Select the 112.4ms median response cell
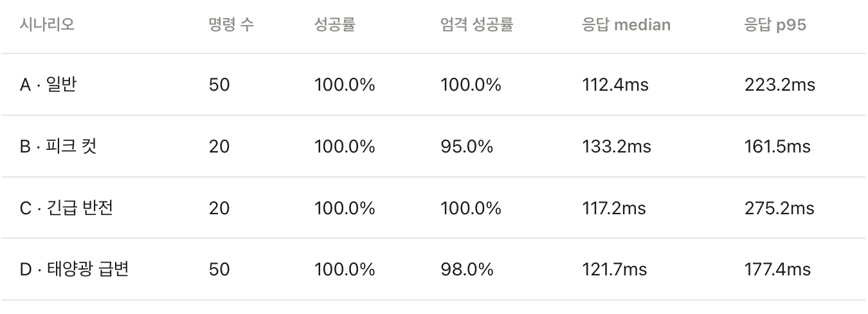 point(615,85)
